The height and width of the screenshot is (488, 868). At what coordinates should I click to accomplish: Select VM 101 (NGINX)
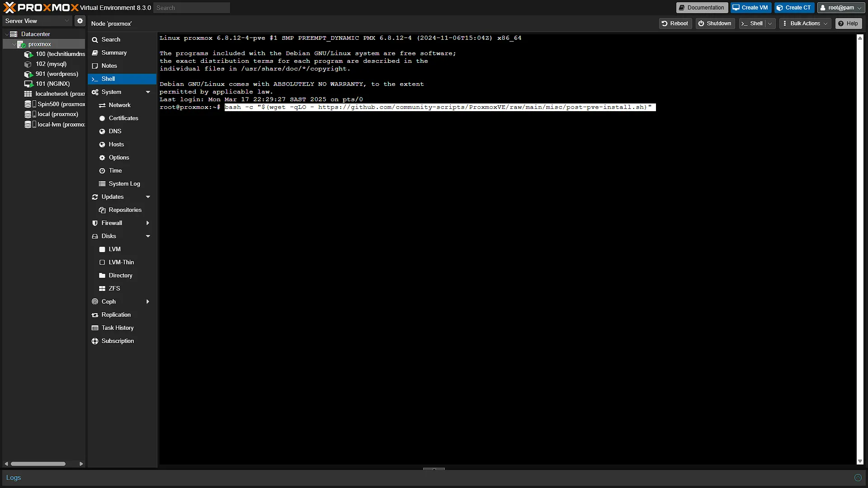point(47,84)
